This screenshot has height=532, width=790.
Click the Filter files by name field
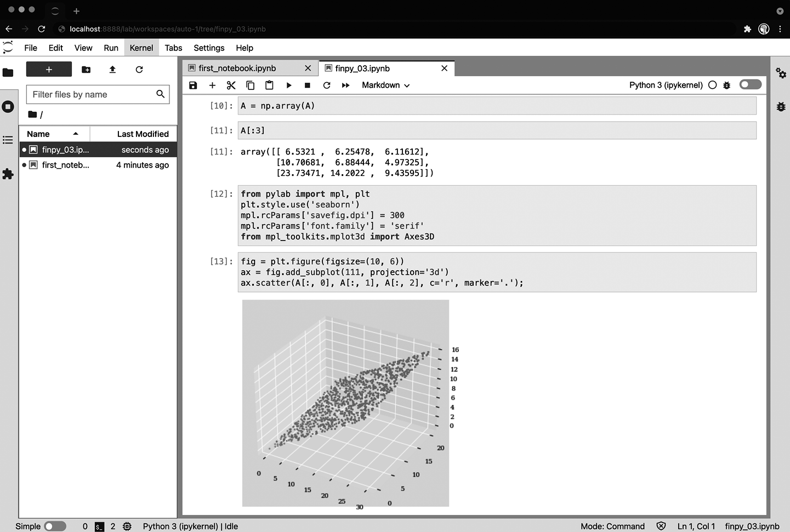pos(92,94)
